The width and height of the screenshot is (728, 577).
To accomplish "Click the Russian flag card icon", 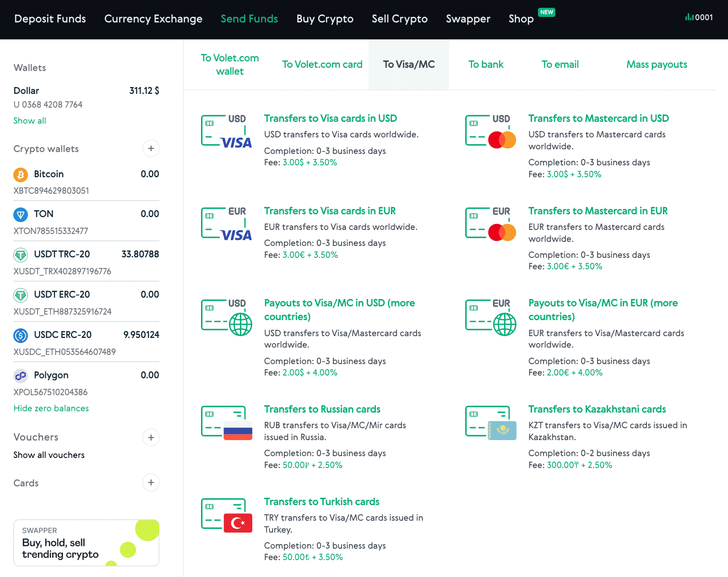I will pyautogui.click(x=227, y=423).
